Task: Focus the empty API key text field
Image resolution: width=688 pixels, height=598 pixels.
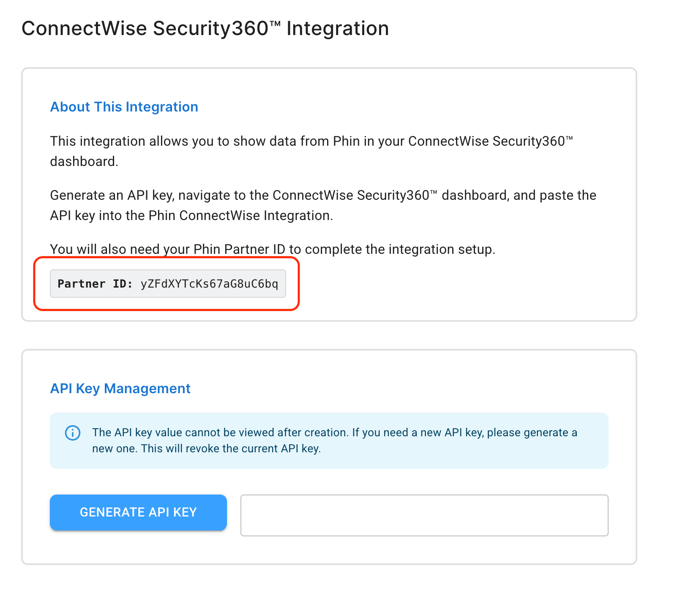Action: (424, 515)
